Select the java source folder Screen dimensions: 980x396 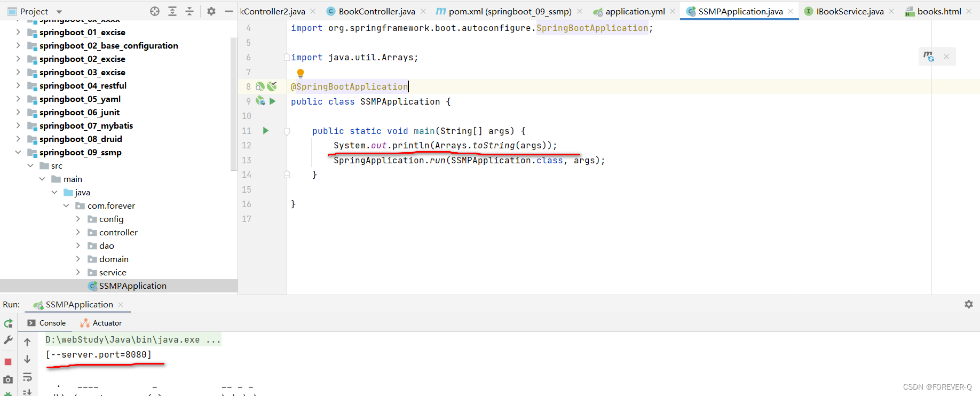82,192
